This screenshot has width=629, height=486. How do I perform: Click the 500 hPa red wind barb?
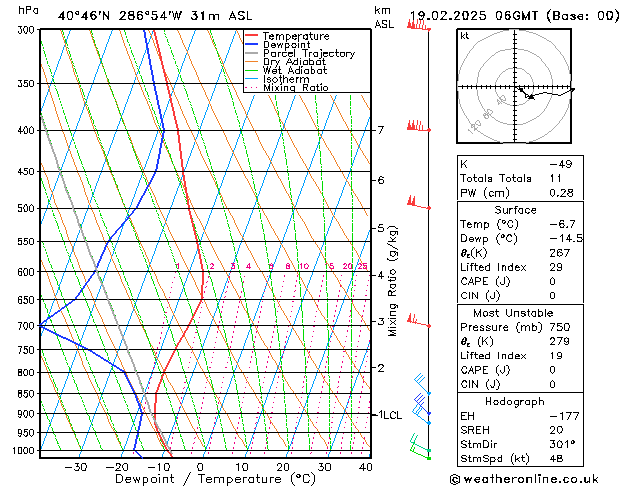coord(419,202)
